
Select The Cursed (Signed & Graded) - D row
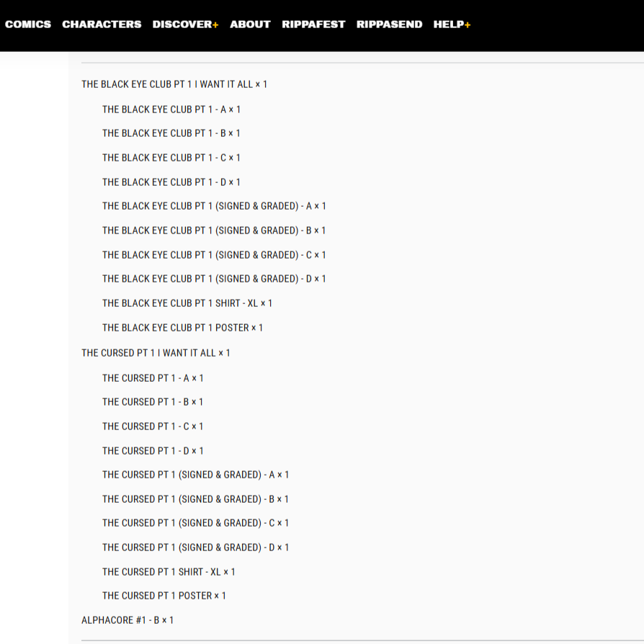point(195,547)
